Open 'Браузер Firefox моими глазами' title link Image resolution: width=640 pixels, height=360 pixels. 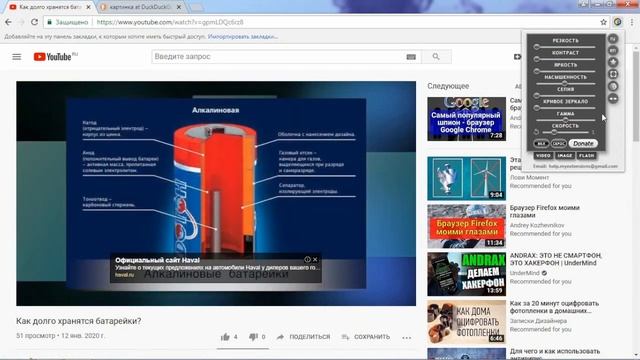tap(544, 211)
